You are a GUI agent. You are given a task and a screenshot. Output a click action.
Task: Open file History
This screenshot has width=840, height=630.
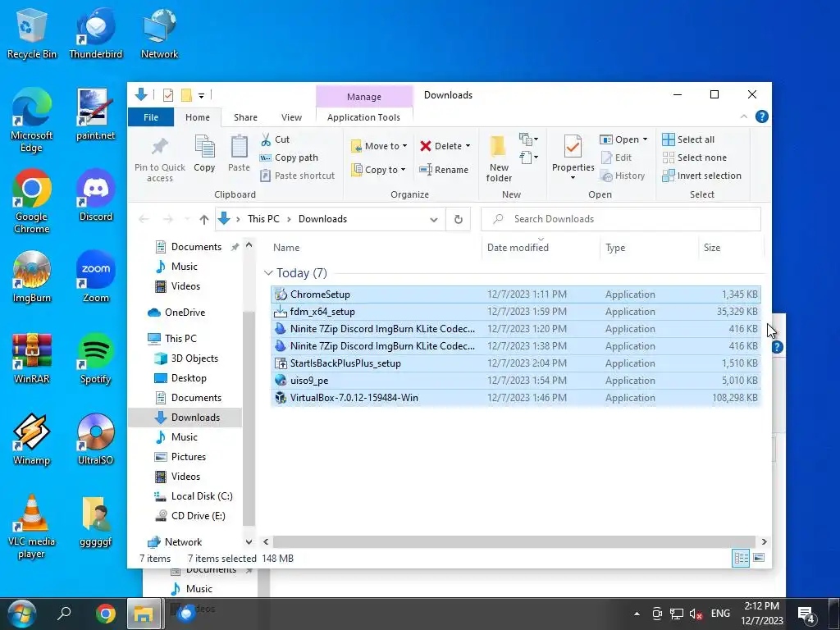pyautogui.click(x=623, y=176)
